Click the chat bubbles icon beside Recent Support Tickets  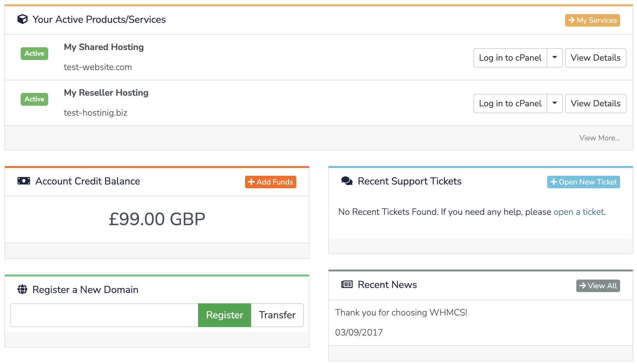coord(347,181)
